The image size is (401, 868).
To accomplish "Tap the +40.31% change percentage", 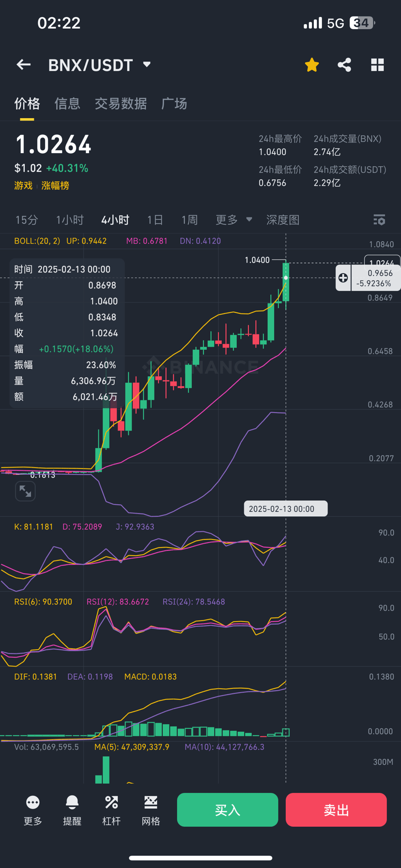I will click(67, 168).
